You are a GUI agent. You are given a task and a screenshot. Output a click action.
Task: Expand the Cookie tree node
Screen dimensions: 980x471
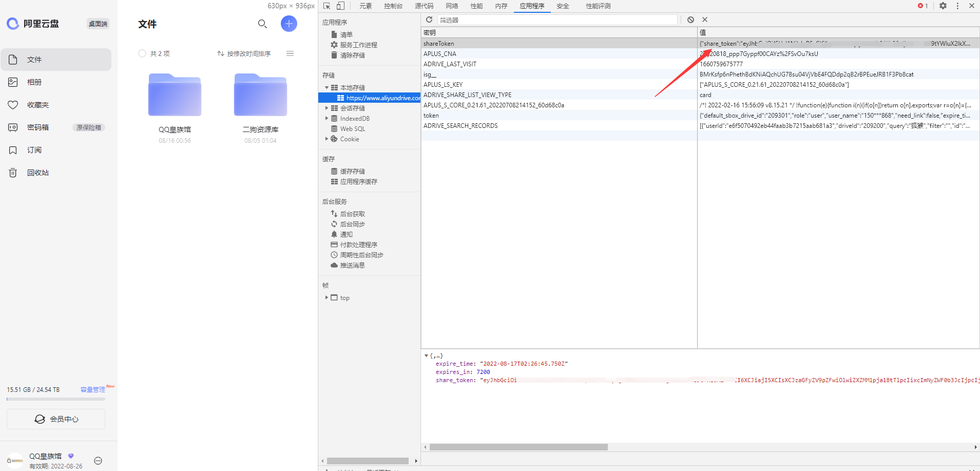coord(326,139)
